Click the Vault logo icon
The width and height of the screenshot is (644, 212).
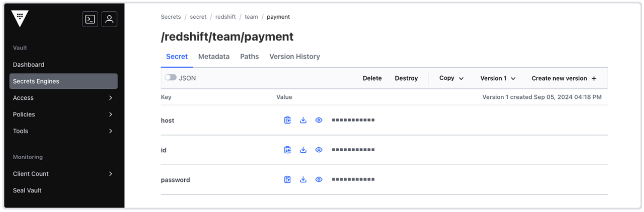[20, 19]
